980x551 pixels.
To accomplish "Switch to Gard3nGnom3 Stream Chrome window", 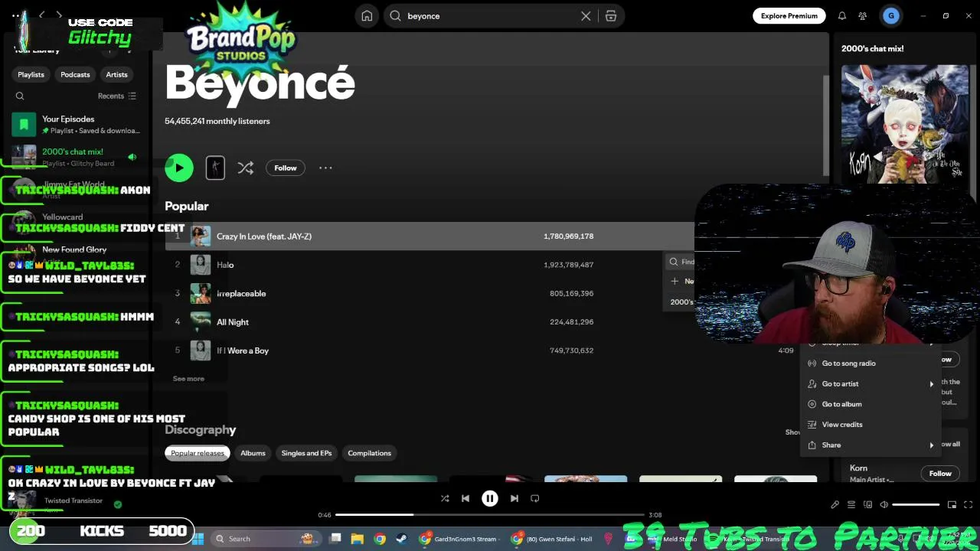I will click(x=459, y=539).
